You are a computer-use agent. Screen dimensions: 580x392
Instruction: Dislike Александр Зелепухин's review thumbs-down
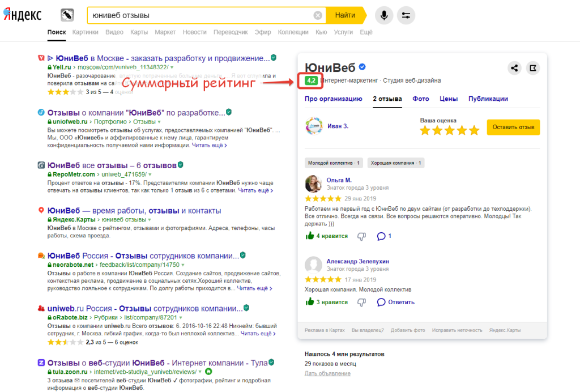pyautogui.click(x=361, y=302)
